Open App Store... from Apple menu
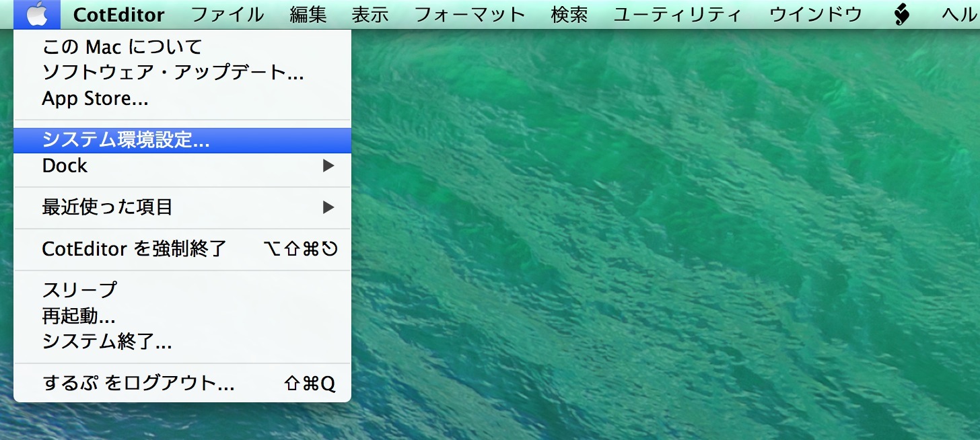Image resolution: width=980 pixels, height=440 pixels. coord(182,99)
